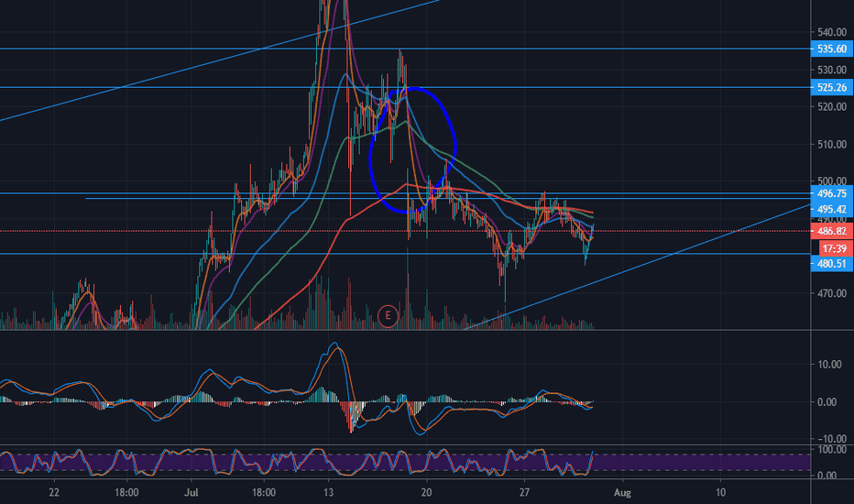Click the earnings 'E' marker on chart

coord(388,315)
